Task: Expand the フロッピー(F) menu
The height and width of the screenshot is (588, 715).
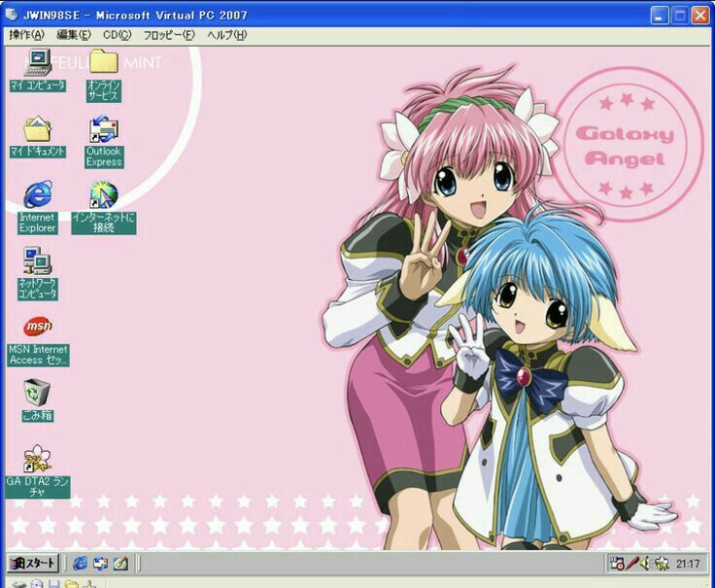Action: coord(169,35)
